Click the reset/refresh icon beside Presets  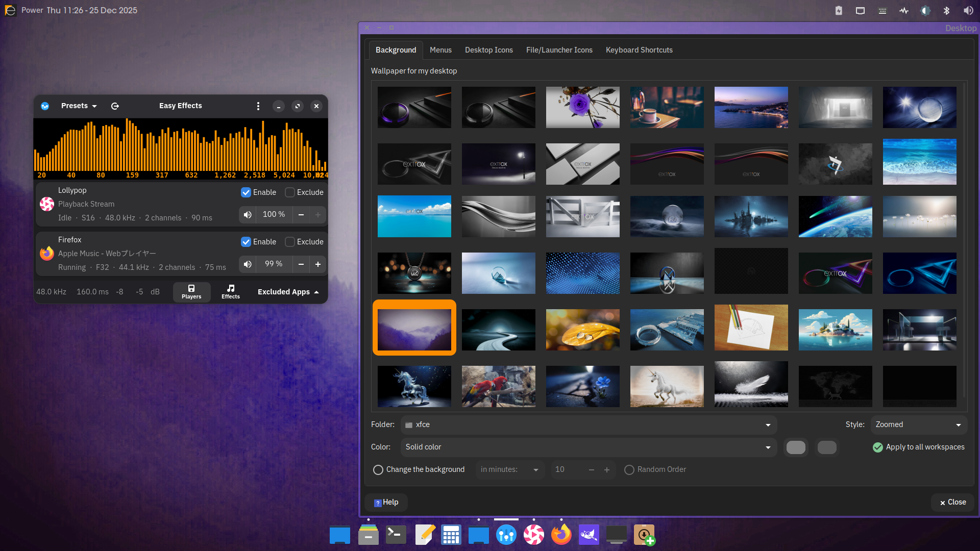[x=115, y=106]
